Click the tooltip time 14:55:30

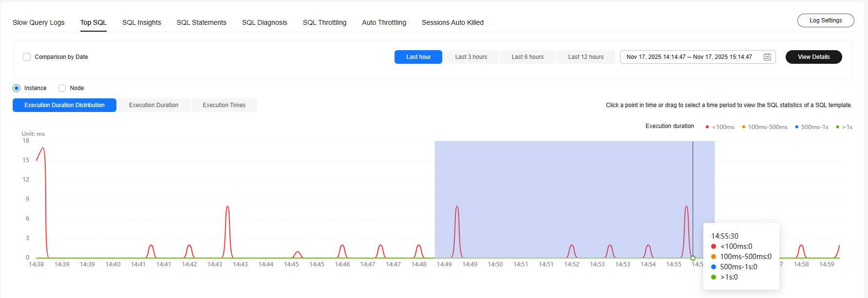725,236
